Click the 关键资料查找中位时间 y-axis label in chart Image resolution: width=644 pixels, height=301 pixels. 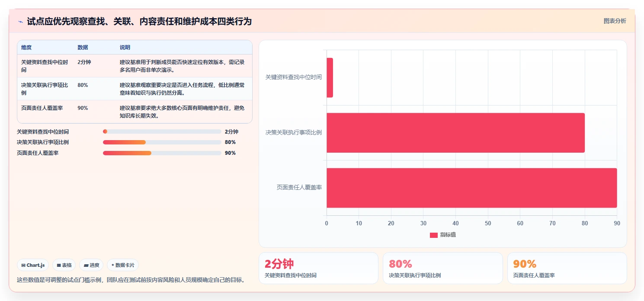click(294, 77)
